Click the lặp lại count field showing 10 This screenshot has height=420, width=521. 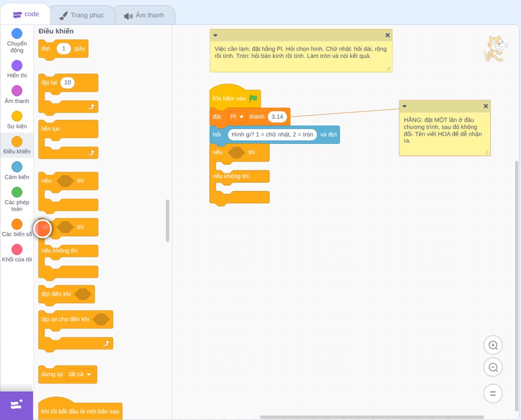point(67,82)
